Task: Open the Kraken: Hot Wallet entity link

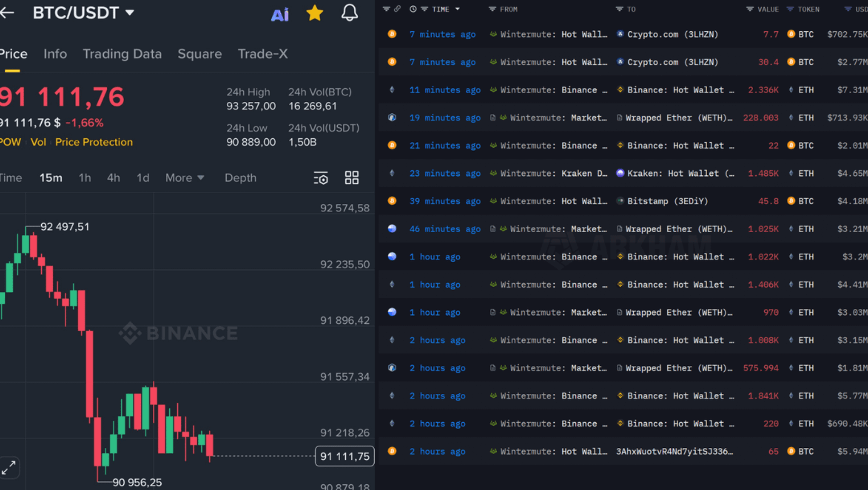Action: pos(681,173)
